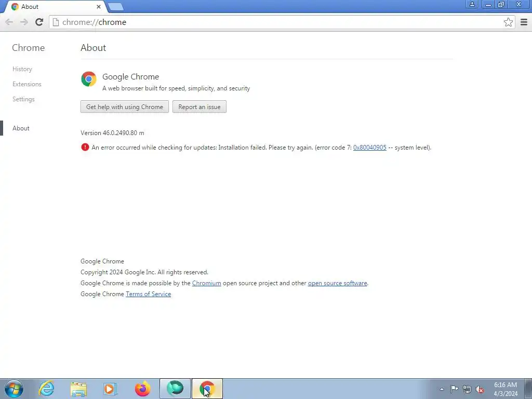Open the open source software link

(338, 283)
